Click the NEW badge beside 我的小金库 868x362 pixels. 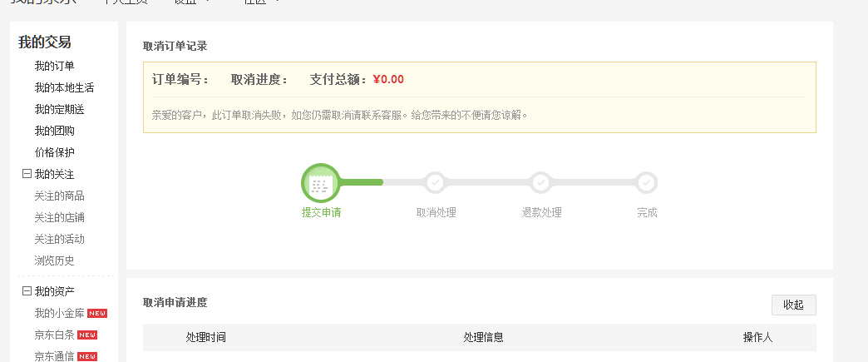(x=97, y=314)
